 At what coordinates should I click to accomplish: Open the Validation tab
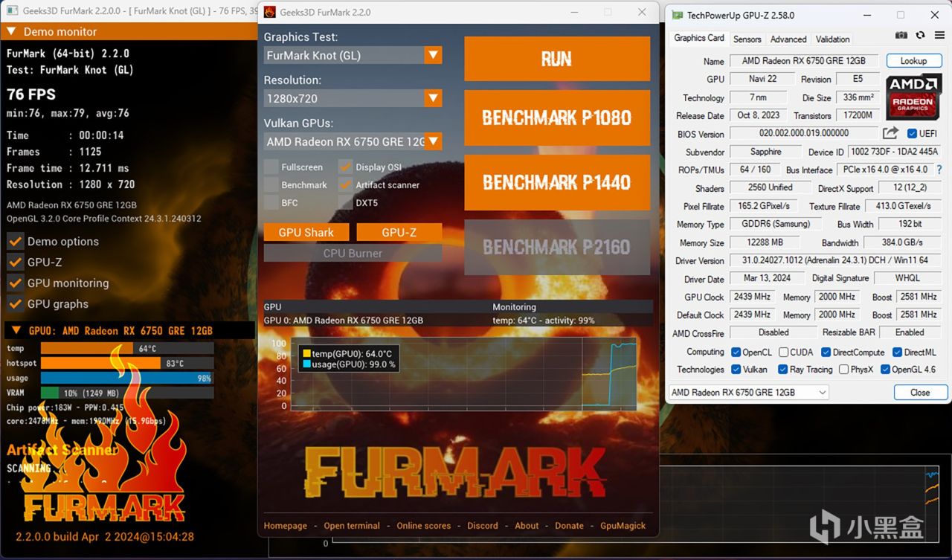pos(832,39)
